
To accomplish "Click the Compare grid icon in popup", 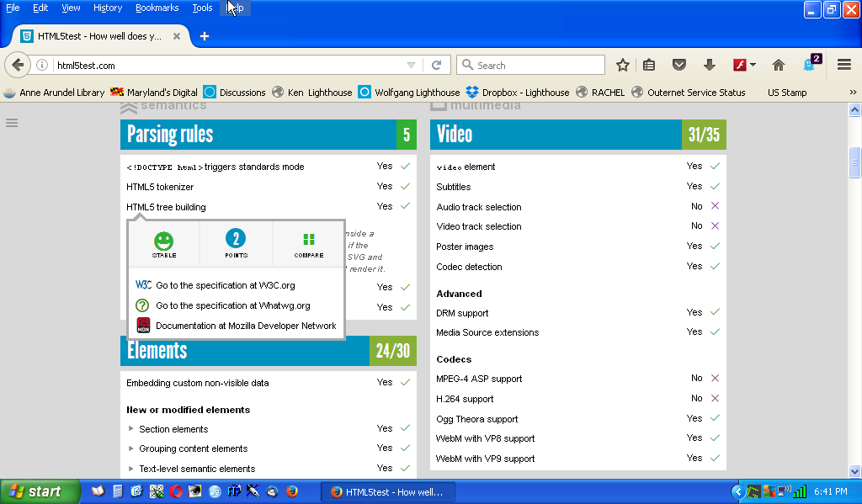I will pyautogui.click(x=309, y=240).
